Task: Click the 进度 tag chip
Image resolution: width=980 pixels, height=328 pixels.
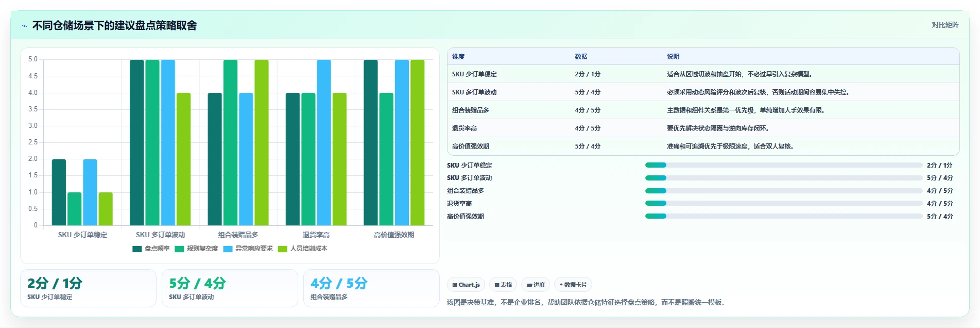Action: tap(536, 285)
